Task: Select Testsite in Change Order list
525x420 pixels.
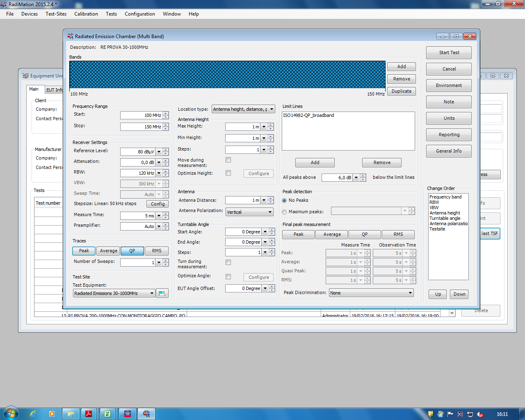Action: coord(437,229)
